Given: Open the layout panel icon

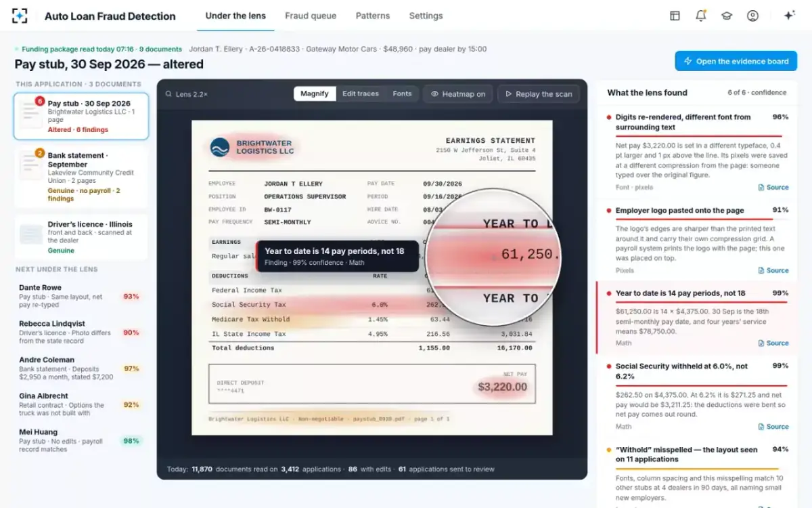Looking at the screenshot, I should click(675, 16).
